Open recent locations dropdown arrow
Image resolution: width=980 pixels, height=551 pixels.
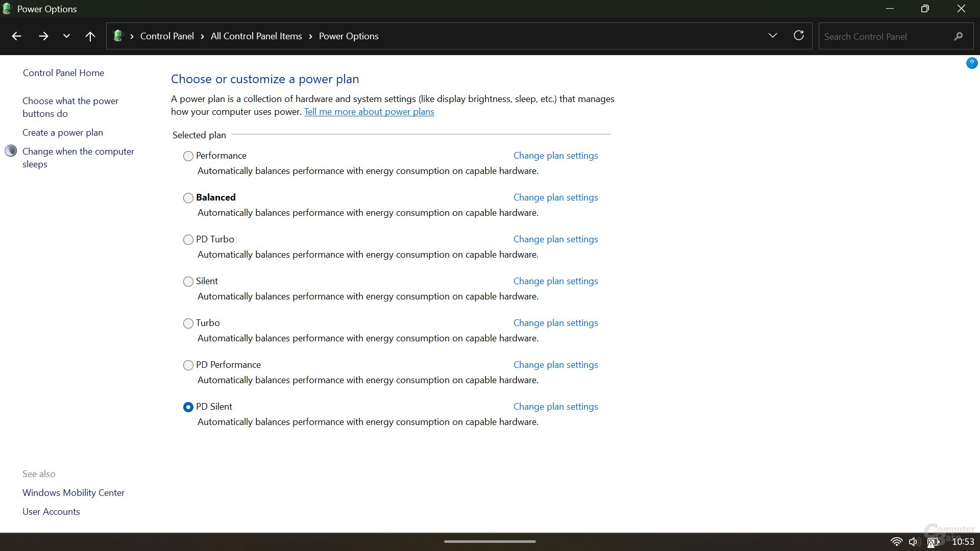pos(66,36)
